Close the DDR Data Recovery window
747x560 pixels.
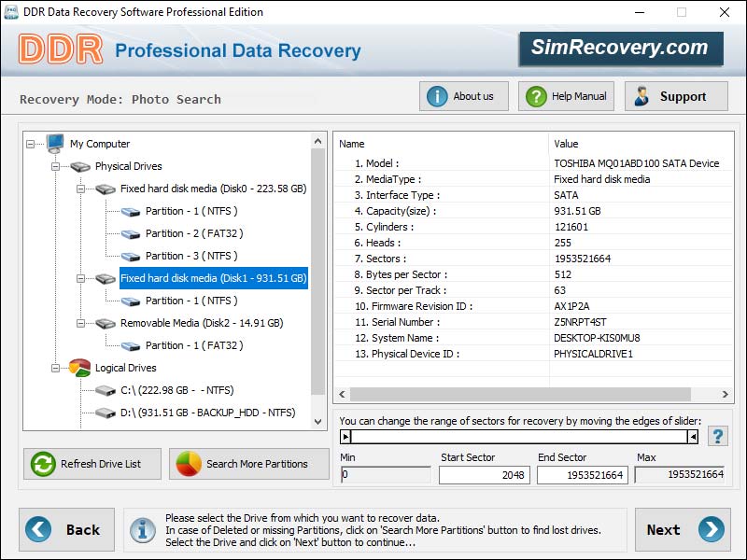(x=725, y=12)
